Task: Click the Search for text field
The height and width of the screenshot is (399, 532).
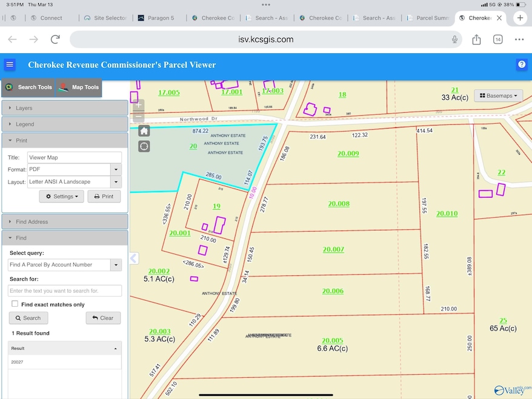Action: [65, 290]
